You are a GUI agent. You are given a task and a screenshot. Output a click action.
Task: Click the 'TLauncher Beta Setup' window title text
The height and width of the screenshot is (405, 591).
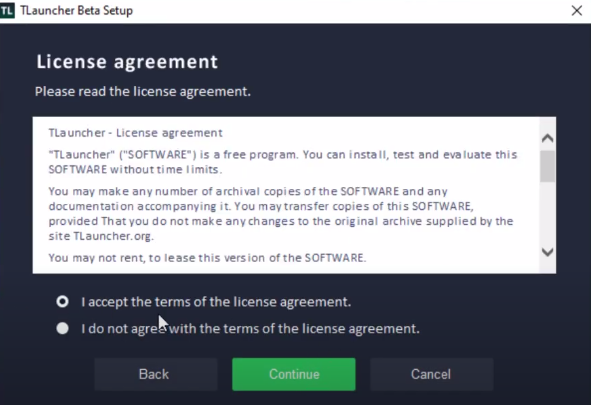[77, 11]
